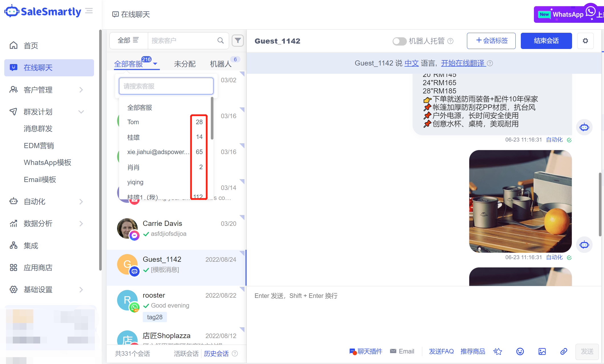Click the insert image icon
The width and height of the screenshot is (604, 364).
[x=542, y=351]
